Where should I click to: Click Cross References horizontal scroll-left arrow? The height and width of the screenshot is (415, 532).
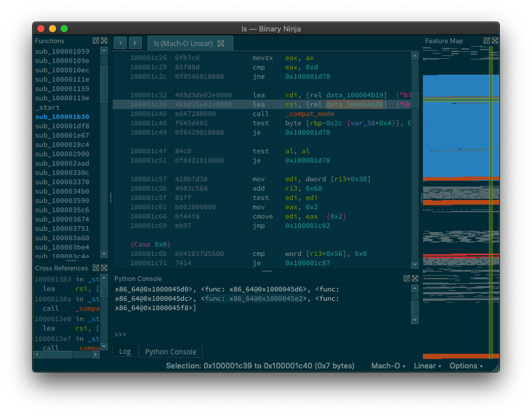tap(37, 354)
